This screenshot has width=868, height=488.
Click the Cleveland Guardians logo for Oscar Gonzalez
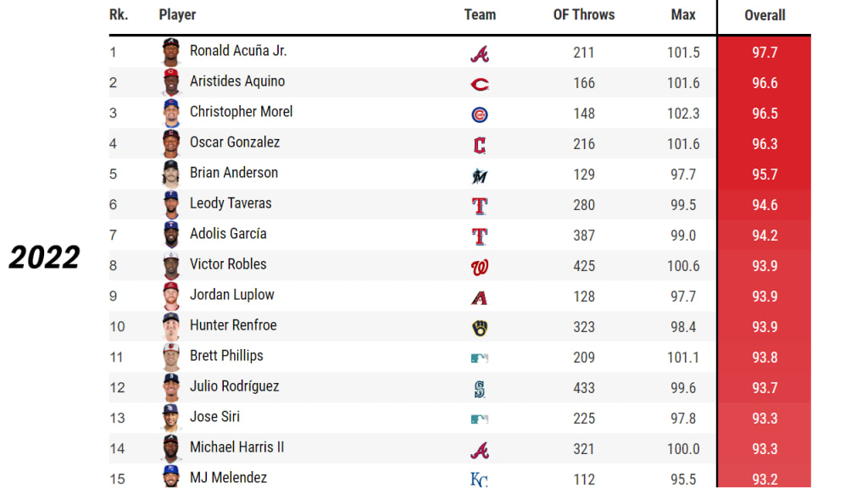pyautogui.click(x=480, y=145)
